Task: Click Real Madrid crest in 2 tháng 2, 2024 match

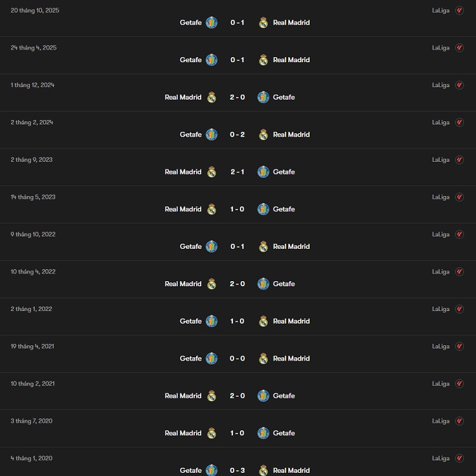Action: click(x=263, y=135)
